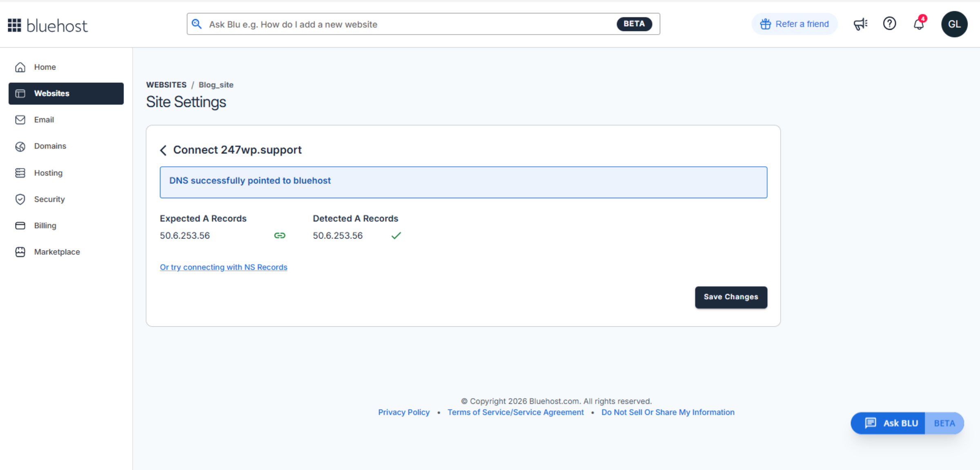The height and width of the screenshot is (470, 980).
Task: Open the GL profile avatar menu
Action: [954, 24]
